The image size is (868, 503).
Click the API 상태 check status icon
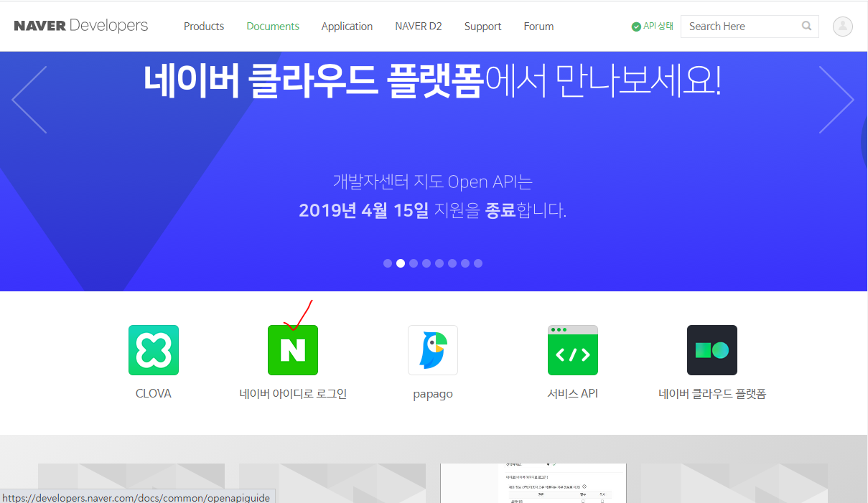(x=636, y=27)
